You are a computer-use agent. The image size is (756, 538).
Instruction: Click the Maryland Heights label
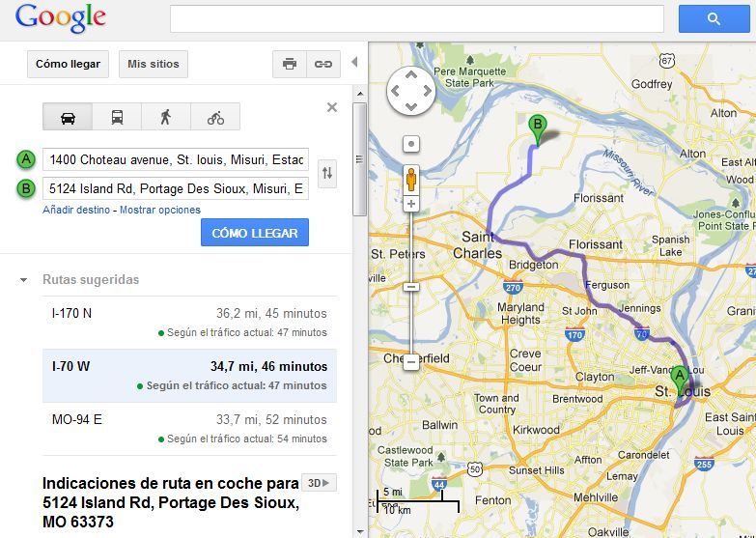pyautogui.click(x=520, y=313)
